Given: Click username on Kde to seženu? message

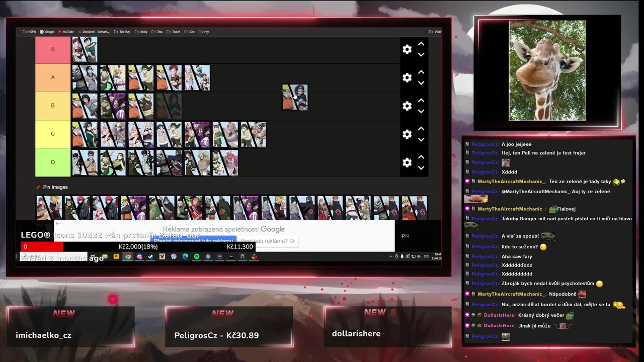Looking at the screenshot, I should 485,246.
